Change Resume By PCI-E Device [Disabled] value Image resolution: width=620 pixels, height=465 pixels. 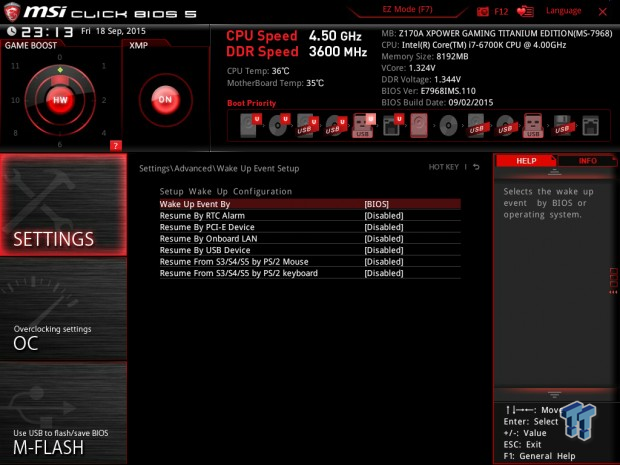pyautogui.click(x=384, y=227)
